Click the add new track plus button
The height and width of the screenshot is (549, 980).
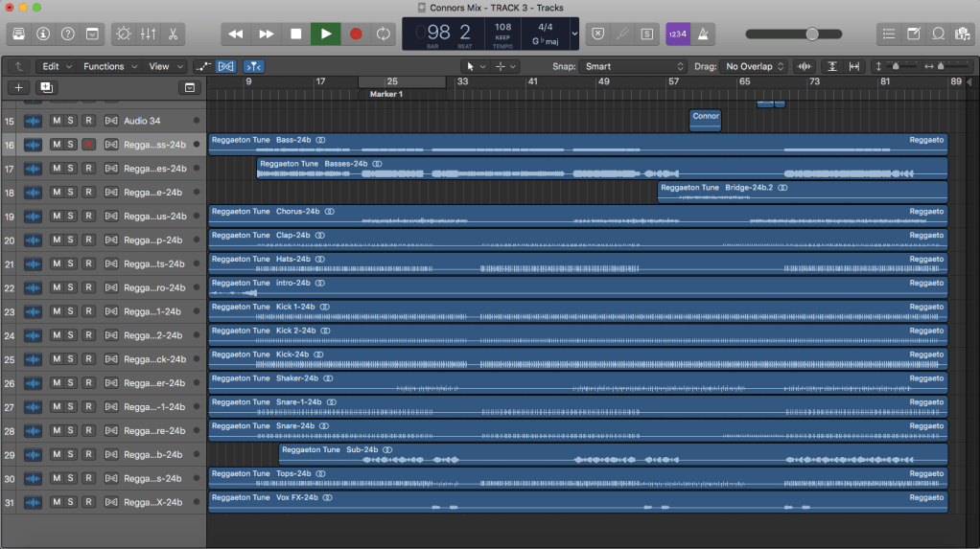coord(19,87)
